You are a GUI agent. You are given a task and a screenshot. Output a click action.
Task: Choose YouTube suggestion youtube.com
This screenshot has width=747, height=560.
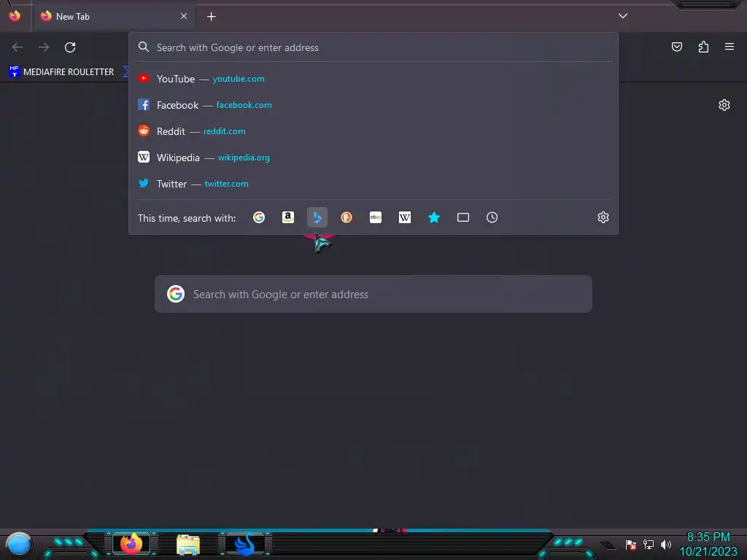[x=373, y=79]
